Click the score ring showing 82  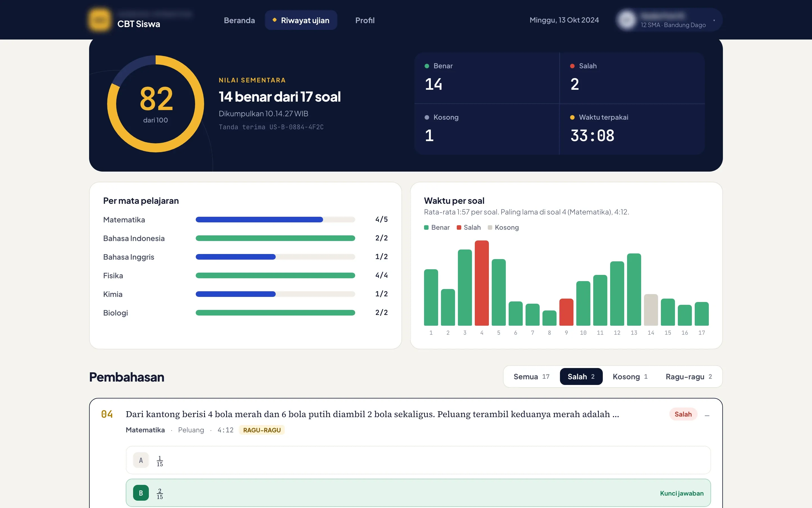pyautogui.click(x=155, y=104)
